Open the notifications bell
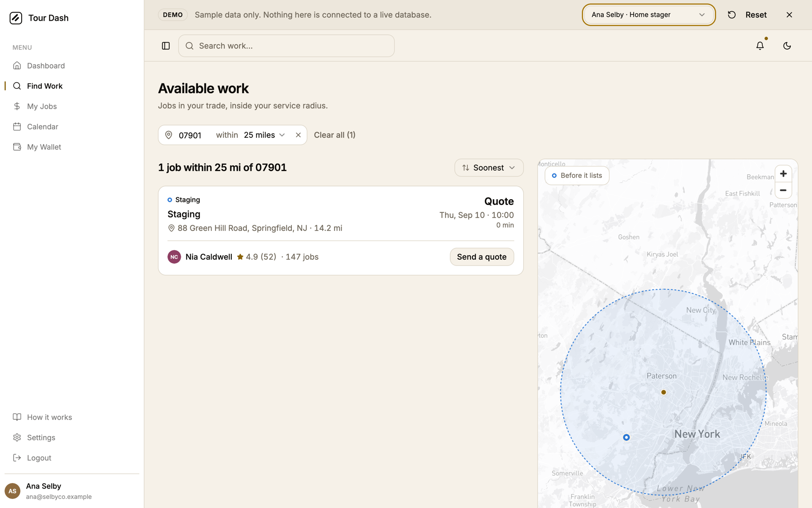The width and height of the screenshot is (812, 508). click(x=760, y=46)
